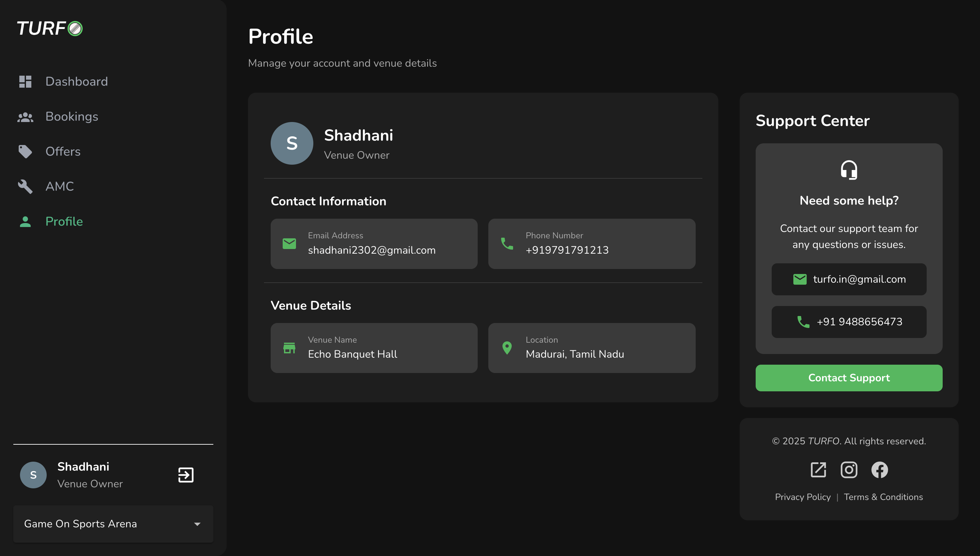Click the TURFO logo
The image size is (980, 556).
50,29
